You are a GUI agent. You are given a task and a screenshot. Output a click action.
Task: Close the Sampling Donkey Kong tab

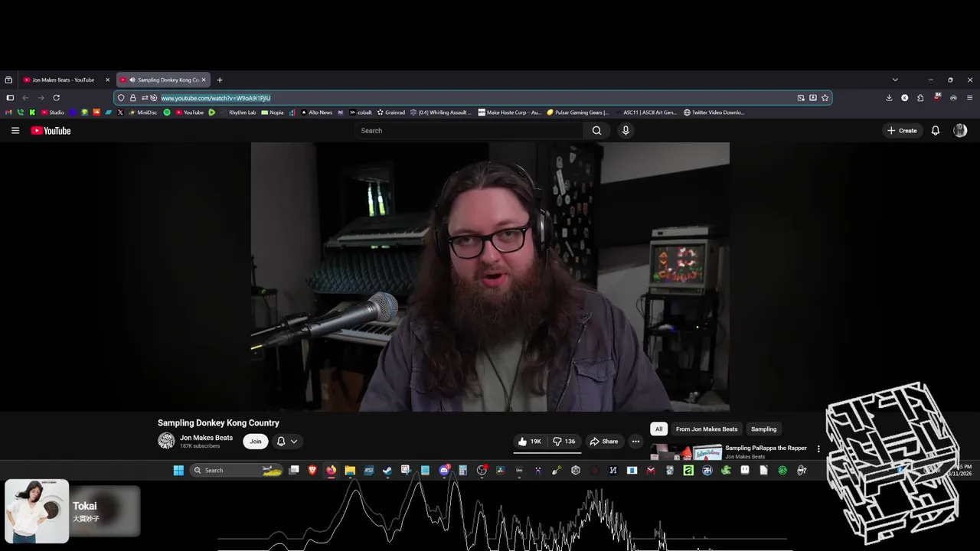[x=204, y=80]
